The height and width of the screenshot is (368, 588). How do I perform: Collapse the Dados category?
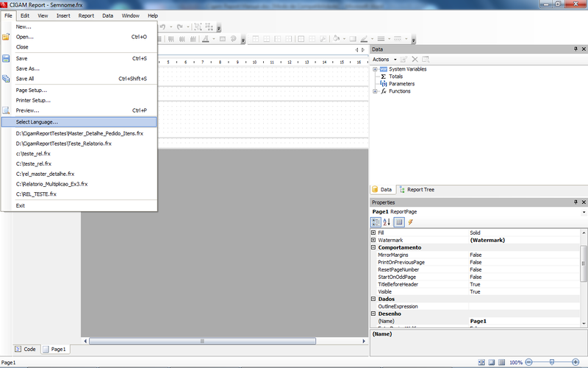tap(373, 299)
